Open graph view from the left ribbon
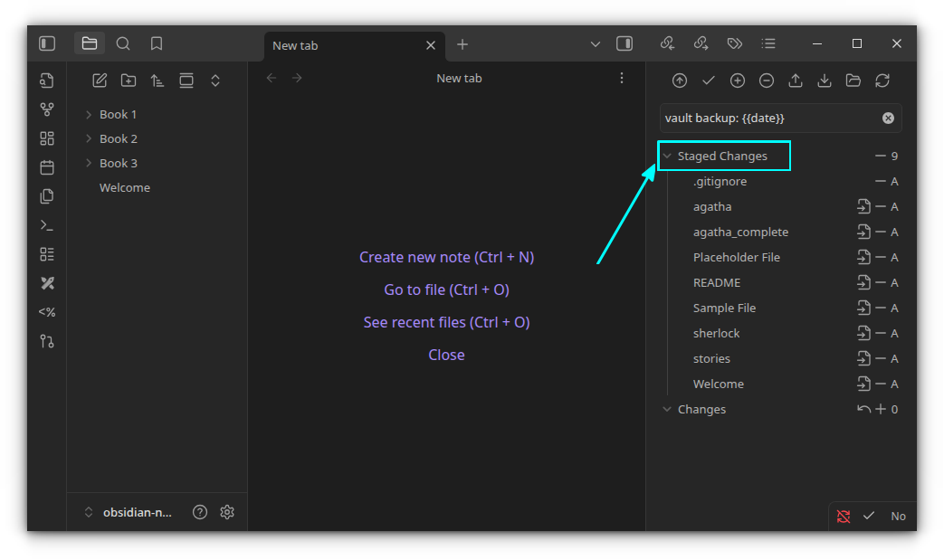 (x=47, y=109)
